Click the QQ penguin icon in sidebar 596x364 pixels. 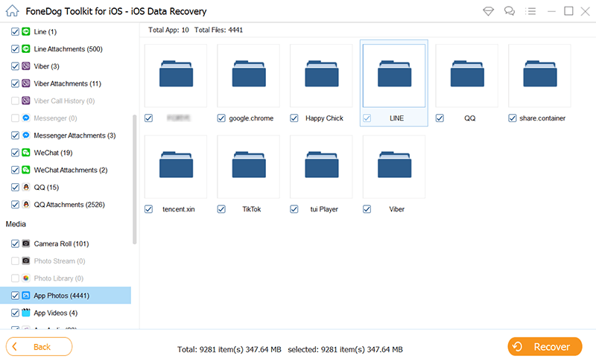(26, 187)
